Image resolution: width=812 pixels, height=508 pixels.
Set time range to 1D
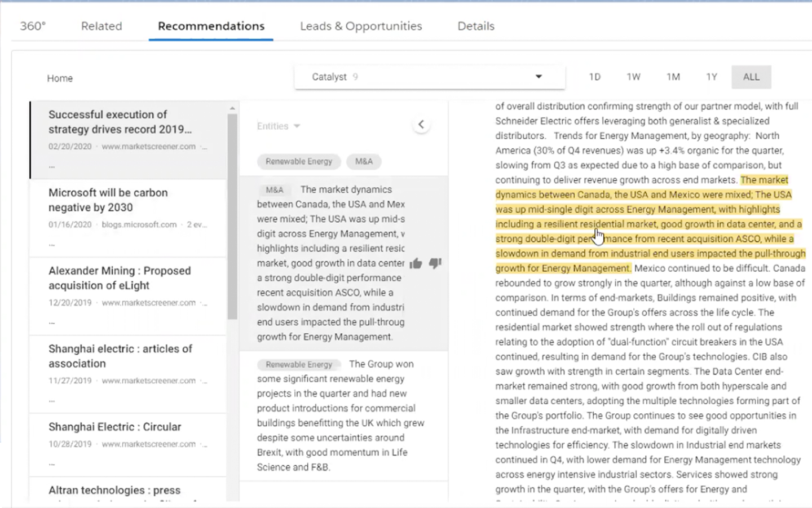pyautogui.click(x=595, y=77)
